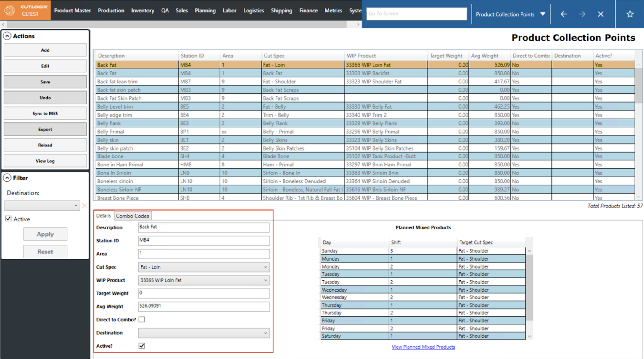Image resolution: width=644 pixels, height=359 pixels.
Task: Click the forward arrow navigation icon
Action: coord(582,14)
